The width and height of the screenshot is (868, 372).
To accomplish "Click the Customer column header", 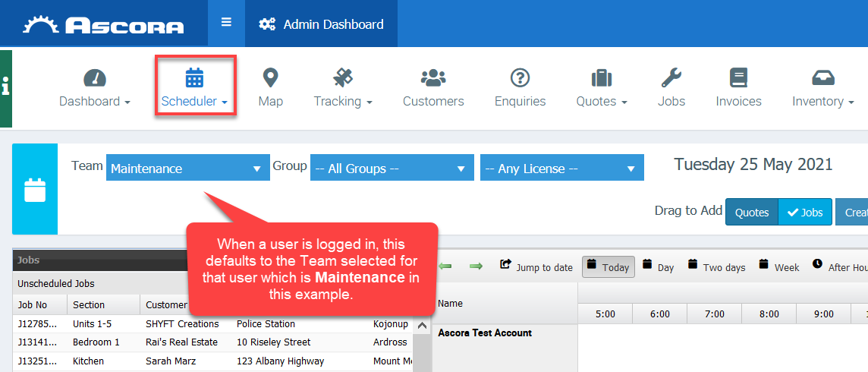I will pyautogui.click(x=165, y=305).
